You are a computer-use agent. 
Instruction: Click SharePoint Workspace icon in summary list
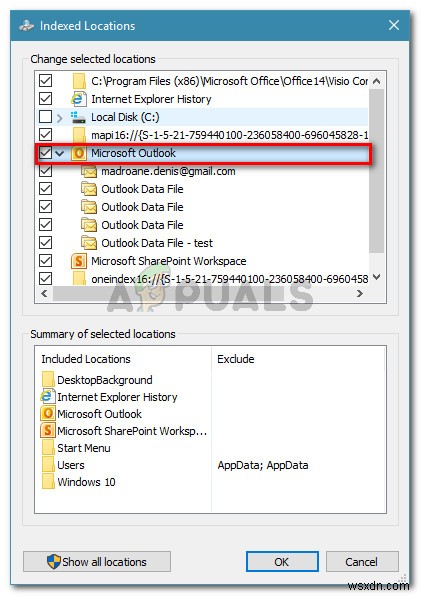pos(47,431)
